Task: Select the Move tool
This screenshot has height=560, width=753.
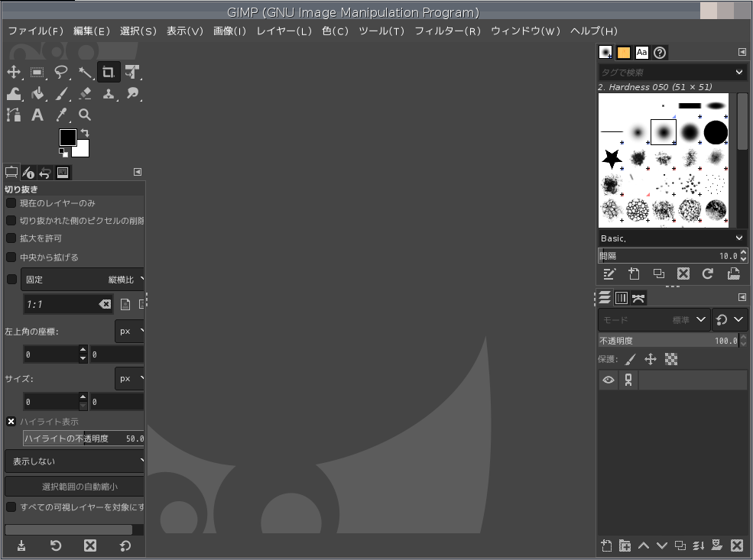Action: tap(14, 73)
